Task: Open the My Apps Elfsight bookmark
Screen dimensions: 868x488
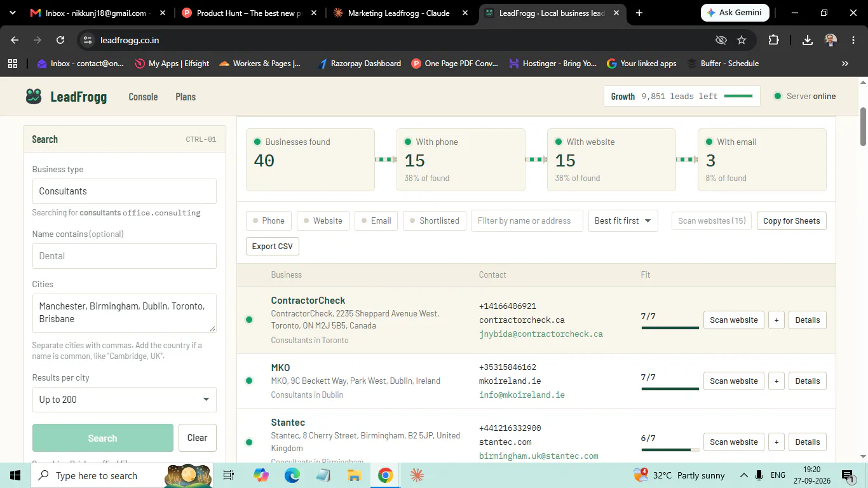Action: (x=172, y=64)
